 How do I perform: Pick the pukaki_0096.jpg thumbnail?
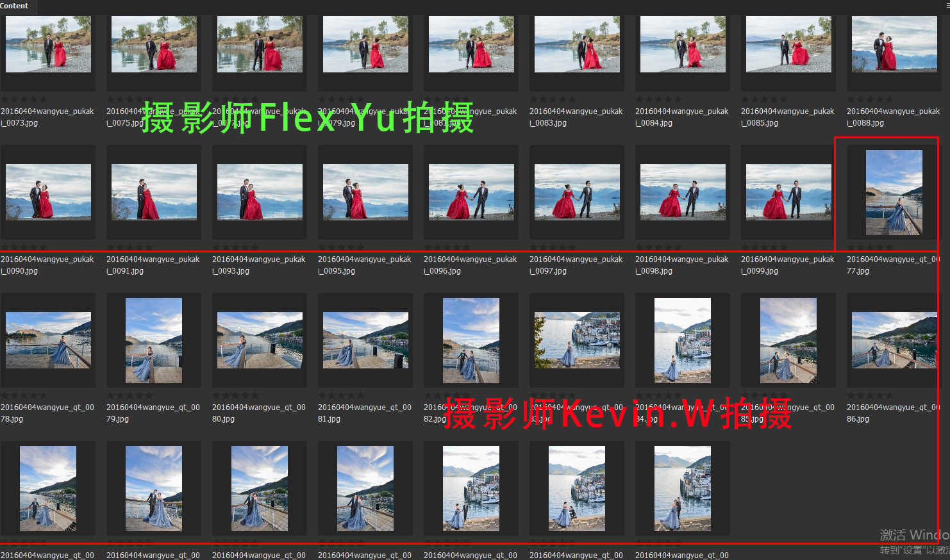[471, 192]
